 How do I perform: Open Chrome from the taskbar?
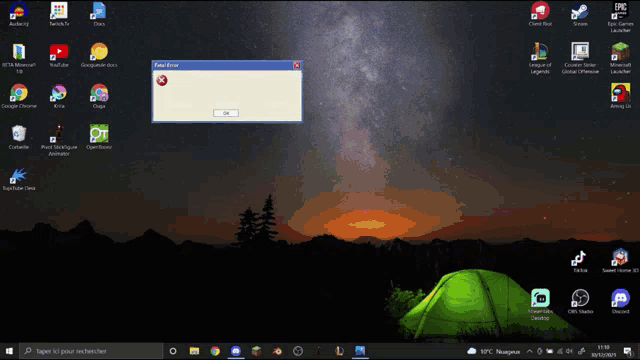pyautogui.click(x=215, y=351)
